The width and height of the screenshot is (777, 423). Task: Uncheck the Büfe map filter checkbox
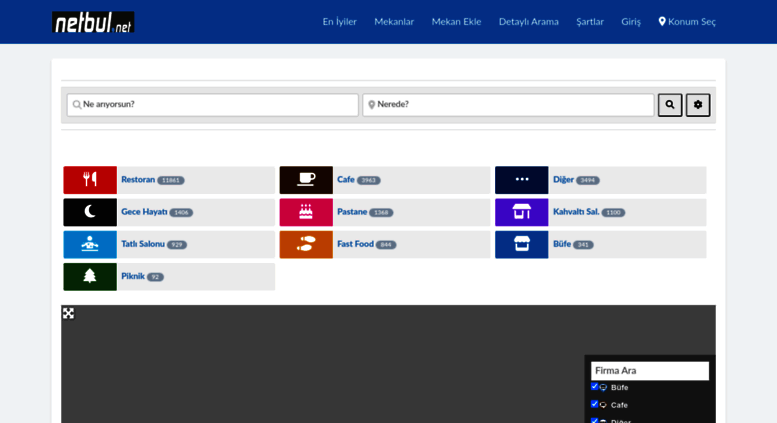[595, 386]
